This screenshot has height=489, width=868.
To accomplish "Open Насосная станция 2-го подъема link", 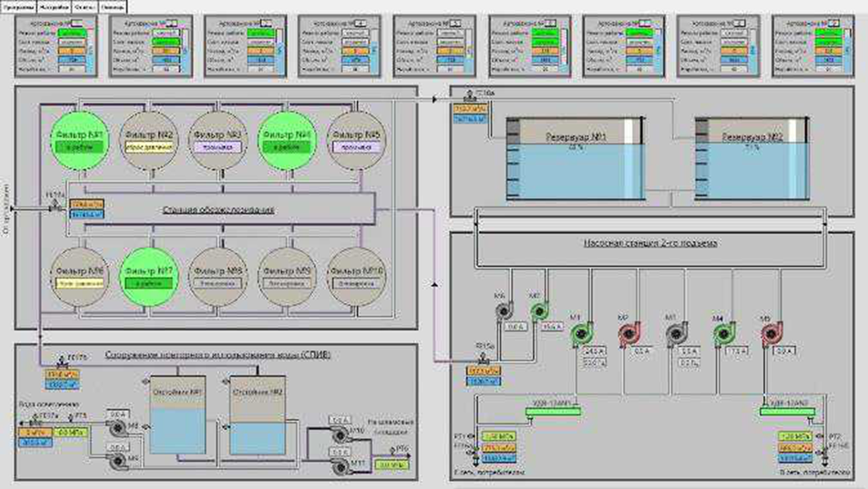I will [x=650, y=243].
